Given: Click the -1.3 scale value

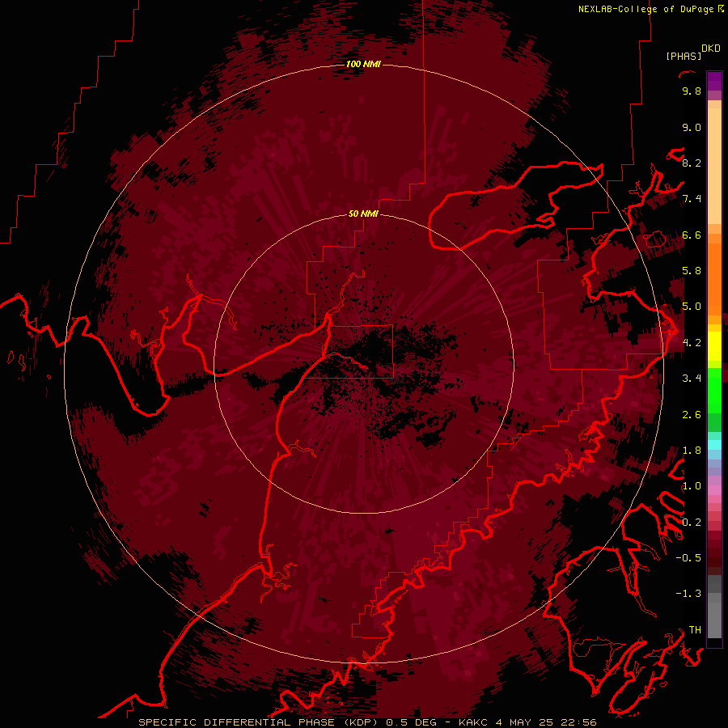Looking at the screenshot, I should (688, 594).
